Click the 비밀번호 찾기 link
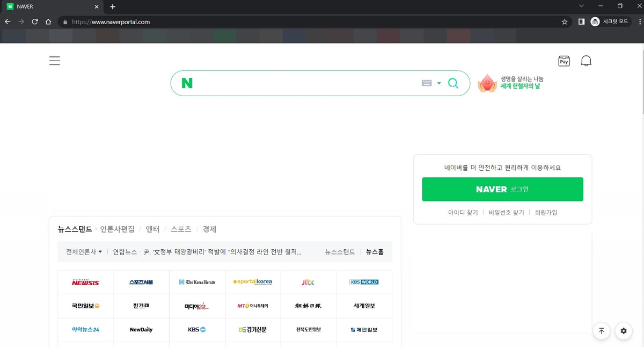The image size is (644, 347). pos(506,213)
